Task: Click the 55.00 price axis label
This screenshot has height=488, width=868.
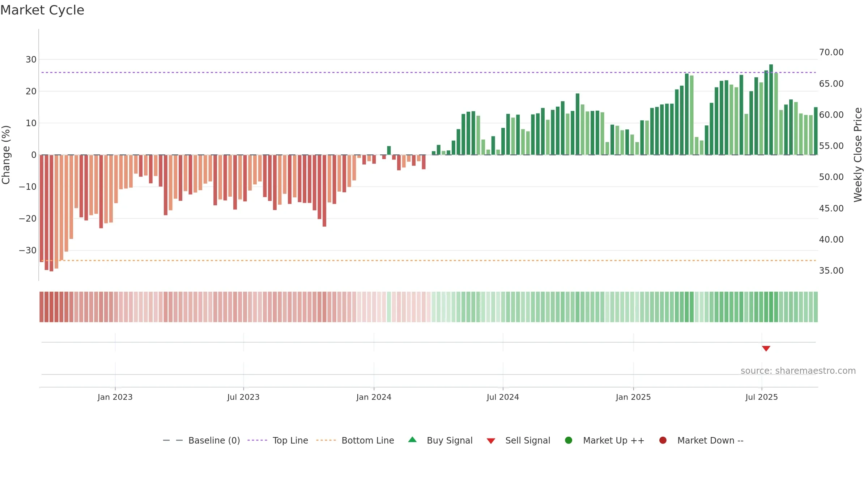Action: 831,146
